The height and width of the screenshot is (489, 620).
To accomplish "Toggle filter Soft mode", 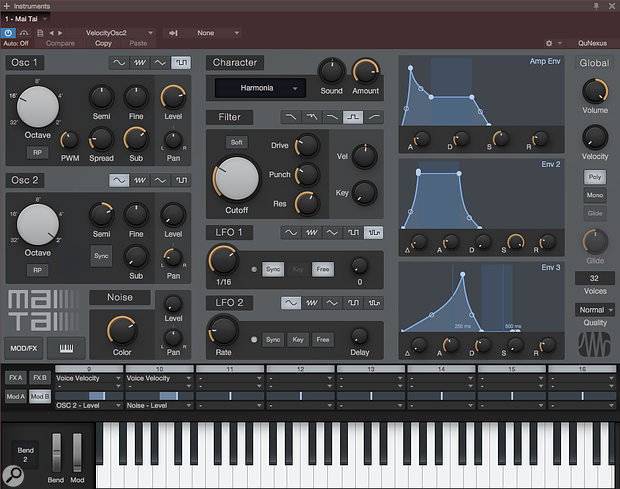I will [x=236, y=142].
